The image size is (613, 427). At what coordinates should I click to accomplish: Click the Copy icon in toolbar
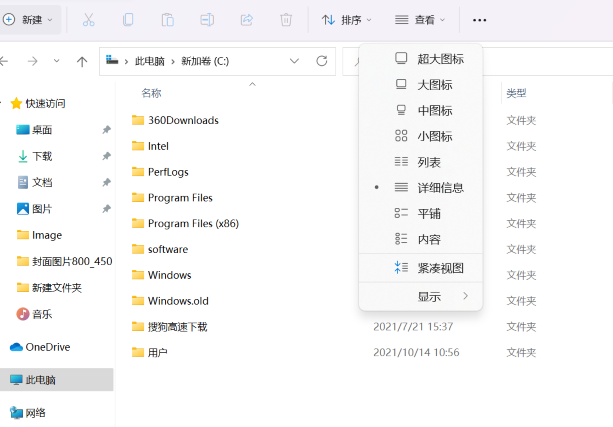coord(128,20)
